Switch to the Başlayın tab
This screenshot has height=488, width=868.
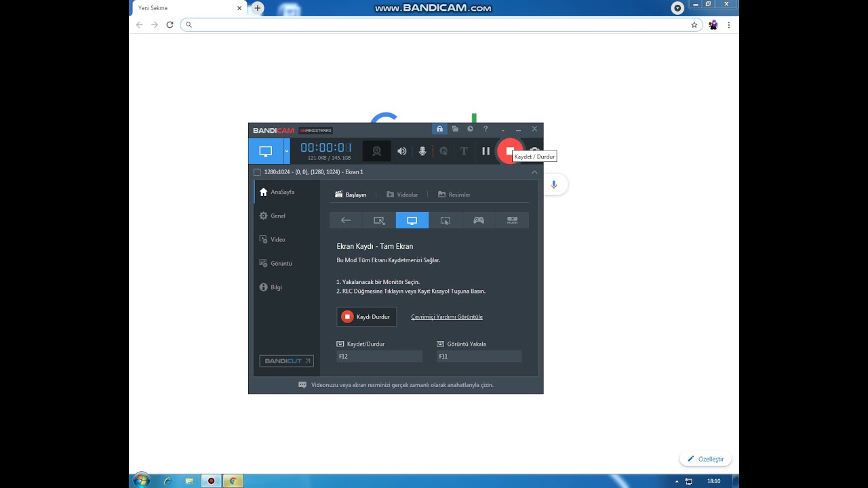click(351, 195)
